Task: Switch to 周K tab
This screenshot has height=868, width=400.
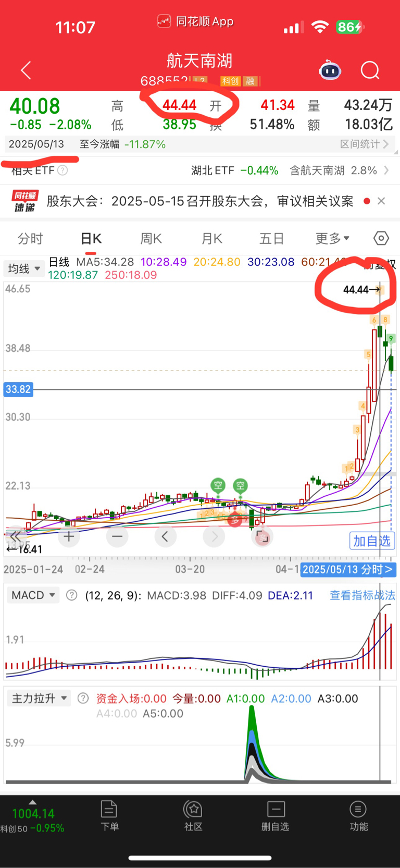Action: pyautogui.click(x=151, y=238)
